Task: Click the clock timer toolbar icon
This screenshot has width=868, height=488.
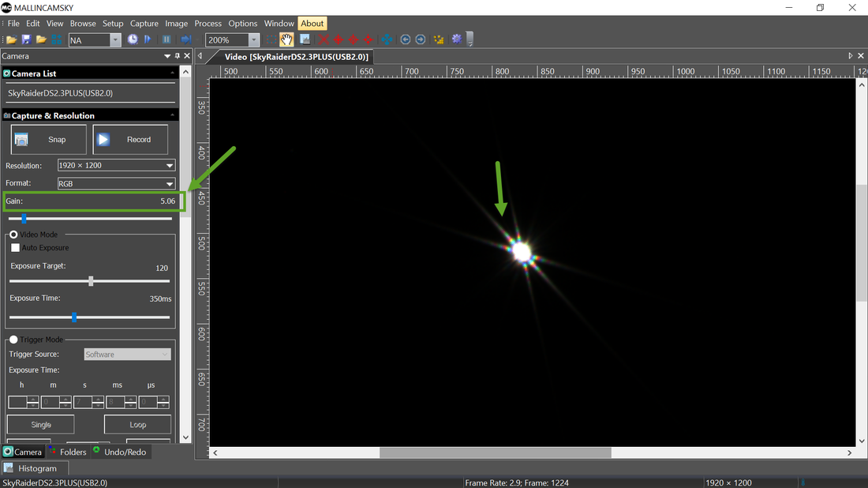Action: click(x=133, y=39)
